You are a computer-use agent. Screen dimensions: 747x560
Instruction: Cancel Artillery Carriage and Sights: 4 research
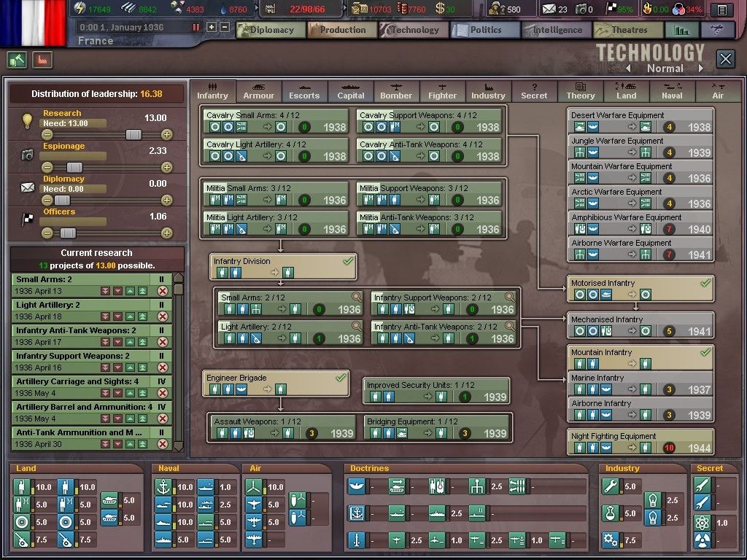[x=163, y=393]
